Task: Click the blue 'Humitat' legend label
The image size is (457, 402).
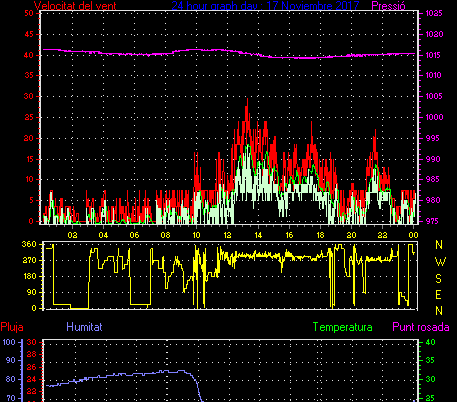Action: coord(84,327)
